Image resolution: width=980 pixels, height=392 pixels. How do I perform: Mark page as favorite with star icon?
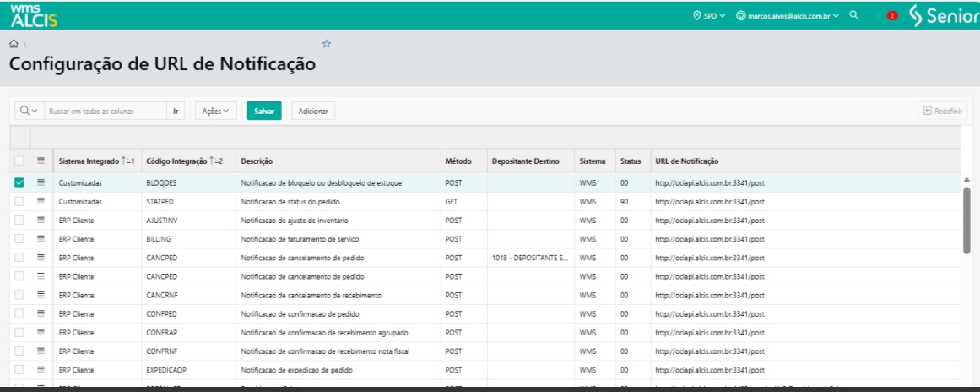[x=327, y=44]
